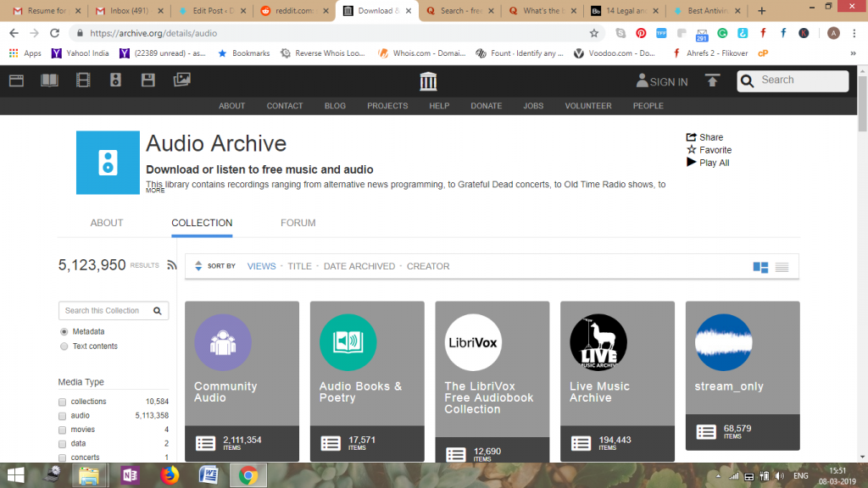Switch to list view layout icon
The image size is (868, 488).
point(782,267)
